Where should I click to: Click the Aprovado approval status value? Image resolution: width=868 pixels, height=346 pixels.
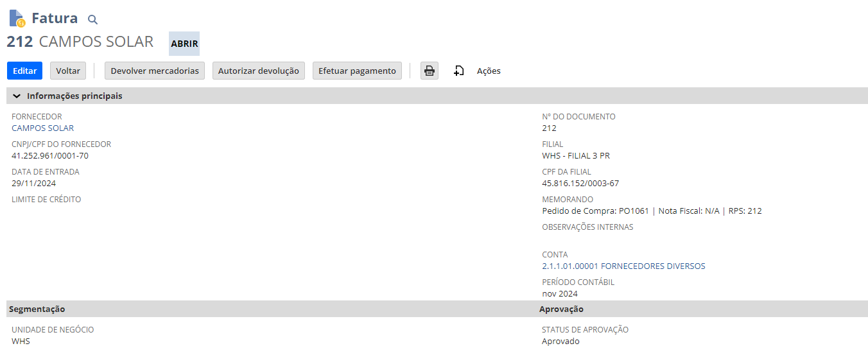560,341
